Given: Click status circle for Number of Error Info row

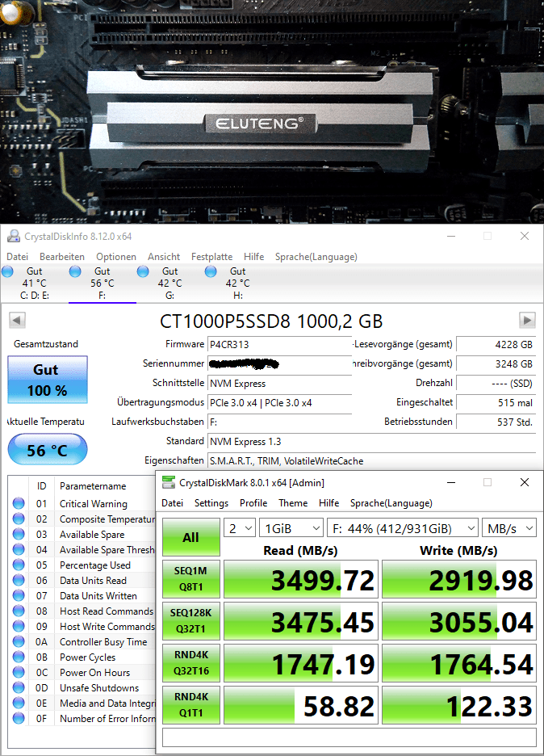Looking at the screenshot, I should coord(19,718).
